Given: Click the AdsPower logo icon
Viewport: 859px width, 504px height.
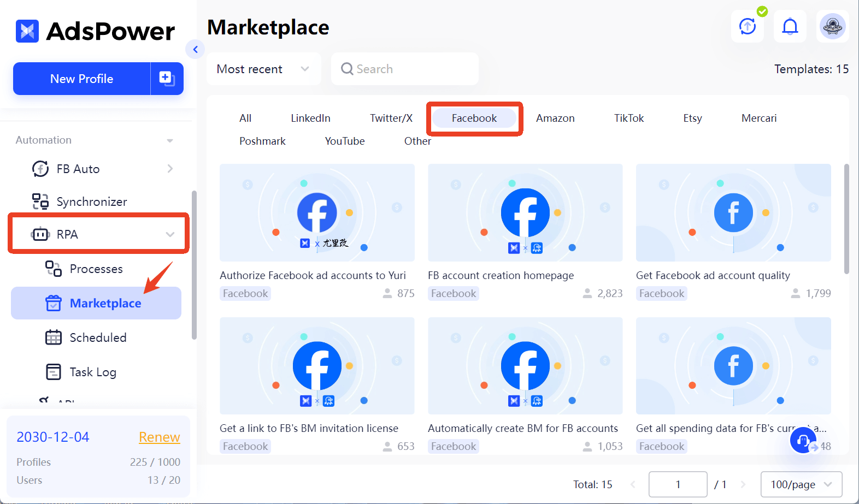Looking at the screenshot, I should click(27, 31).
